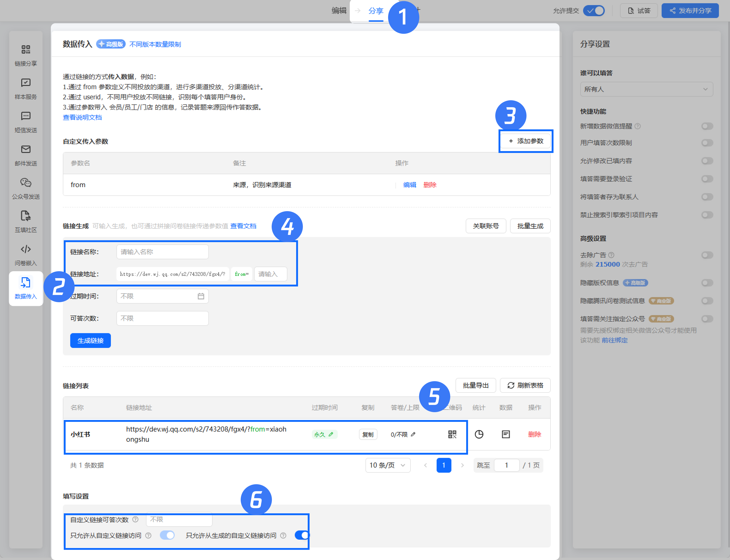Edit the from parameter
This screenshot has height=560, width=730.
click(x=410, y=185)
